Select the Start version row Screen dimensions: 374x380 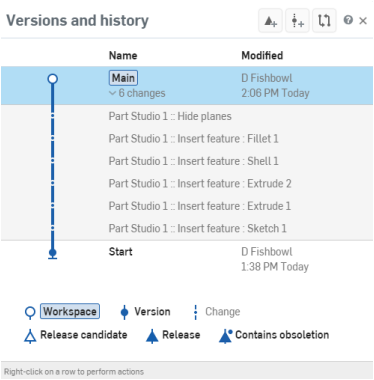(187, 259)
